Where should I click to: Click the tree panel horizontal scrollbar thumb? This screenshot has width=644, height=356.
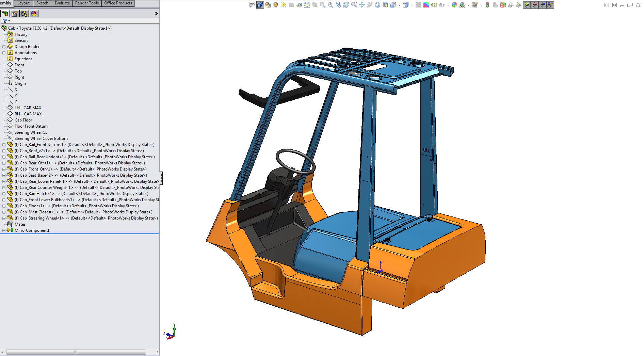(76, 352)
